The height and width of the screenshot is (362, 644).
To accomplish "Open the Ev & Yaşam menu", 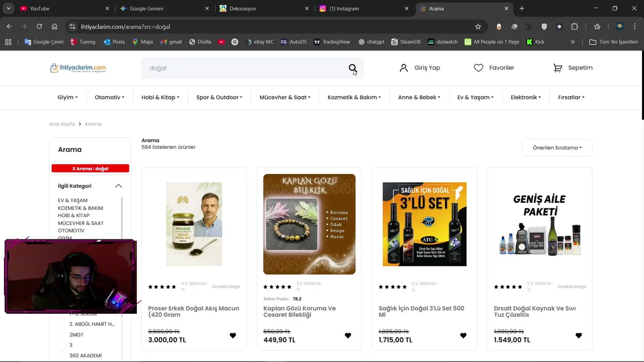I will click(x=475, y=98).
